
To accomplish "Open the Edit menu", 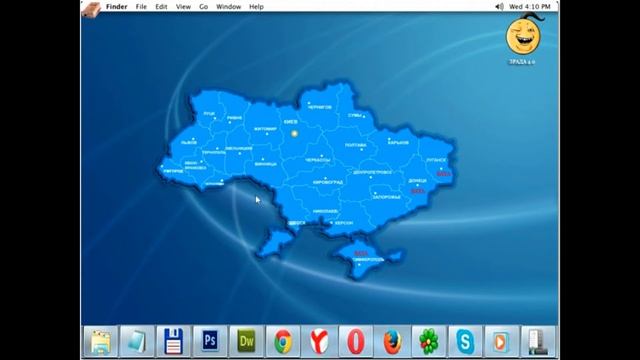I will pos(161,7).
